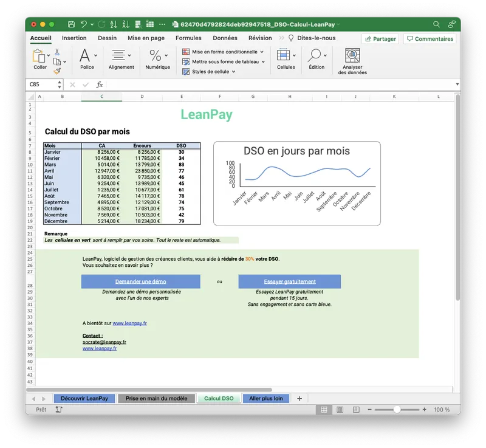486x448 pixels.
Task: Open the Aller plus loin sheet tab
Action: click(x=265, y=398)
